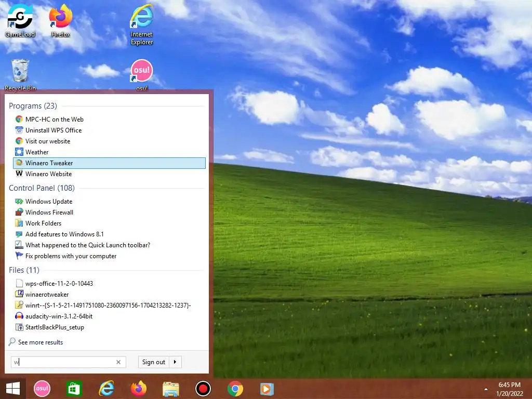Open Google Chrome from the taskbar
Screen dimensions: 532x399
(x=235, y=389)
